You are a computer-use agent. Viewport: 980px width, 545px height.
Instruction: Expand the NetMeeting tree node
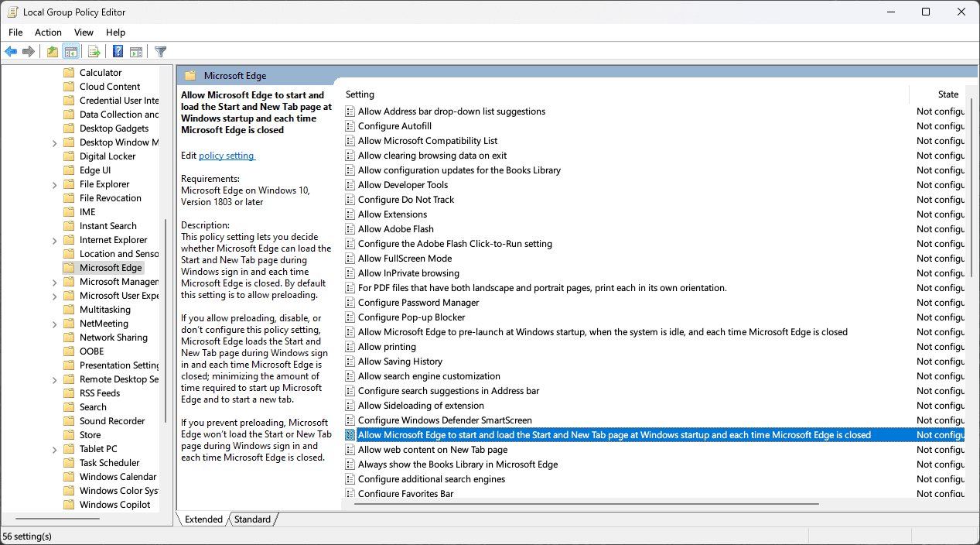[54, 324]
